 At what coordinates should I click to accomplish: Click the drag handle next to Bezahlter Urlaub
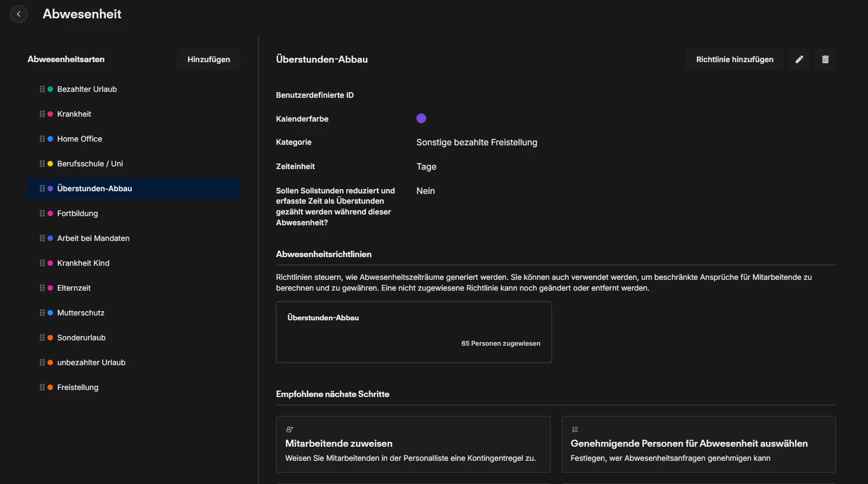coord(42,89)
